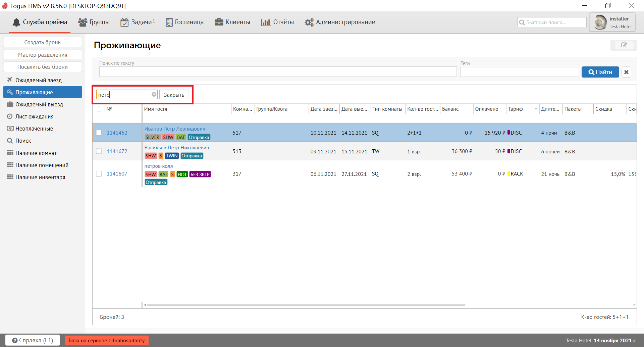Open Ожидаемый выезд departures list
The image size is (644, 347).
coord(39,104)
